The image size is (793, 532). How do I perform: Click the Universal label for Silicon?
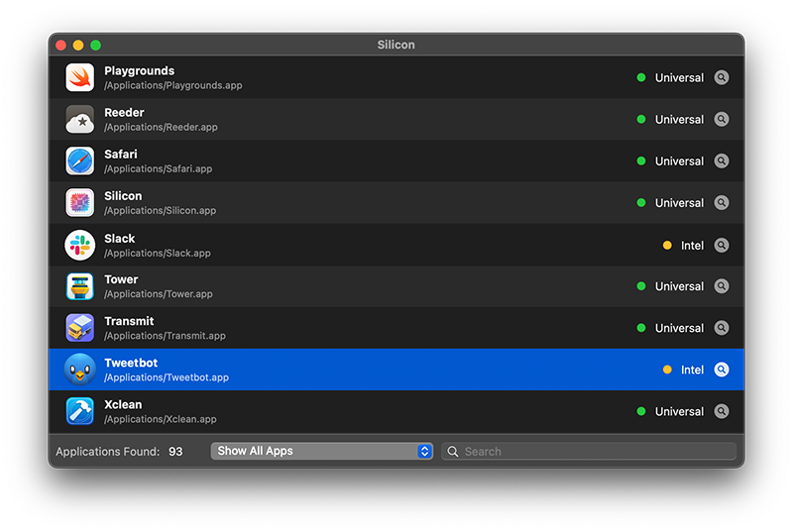679,203
